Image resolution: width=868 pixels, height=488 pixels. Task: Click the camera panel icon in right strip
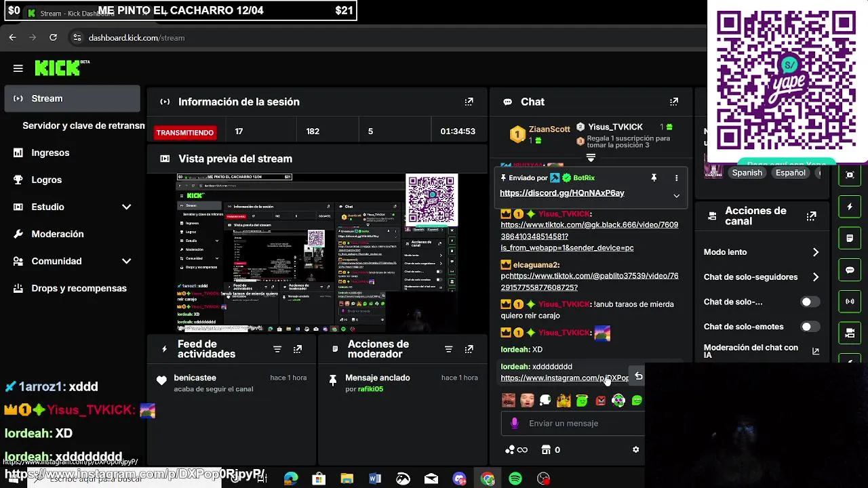[x=850, y=333]
